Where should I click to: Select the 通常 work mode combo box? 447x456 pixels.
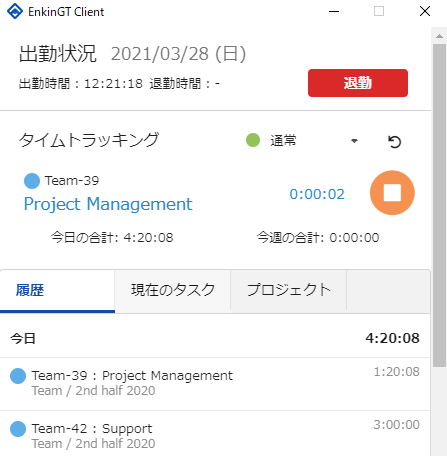302,140
